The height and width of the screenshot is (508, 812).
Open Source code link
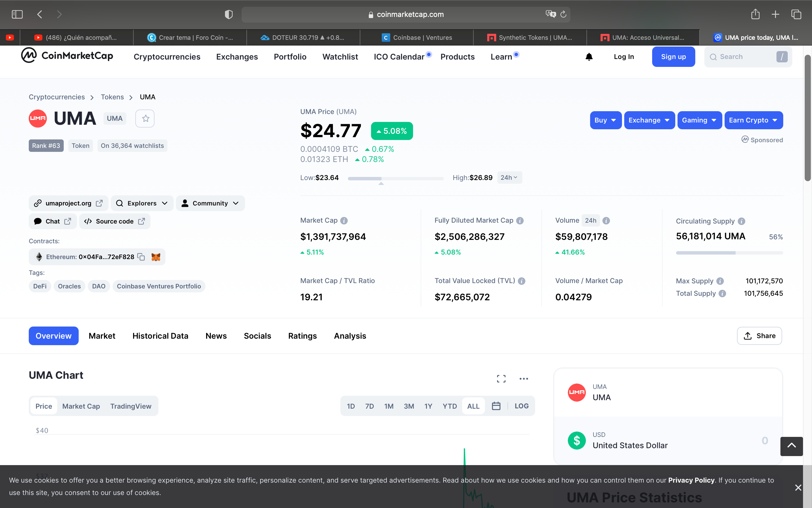(115, 221)
